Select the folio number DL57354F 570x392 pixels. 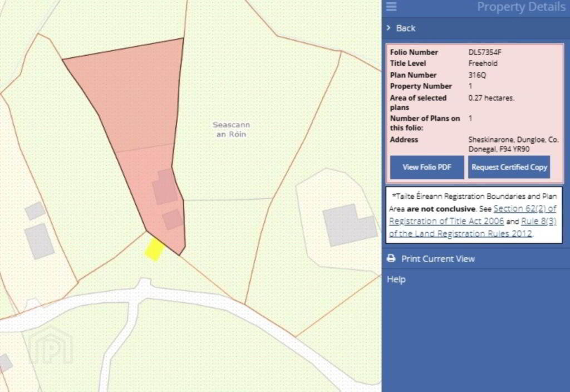(488, 52)
